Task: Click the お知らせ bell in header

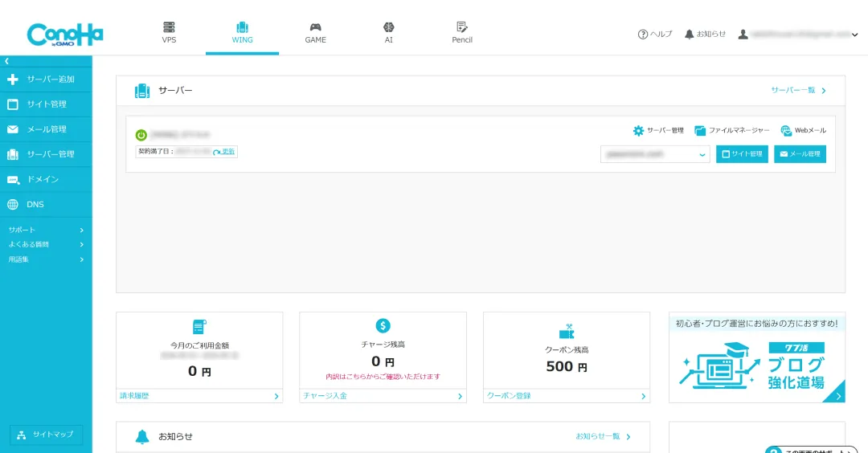Action: pos(705,35)
